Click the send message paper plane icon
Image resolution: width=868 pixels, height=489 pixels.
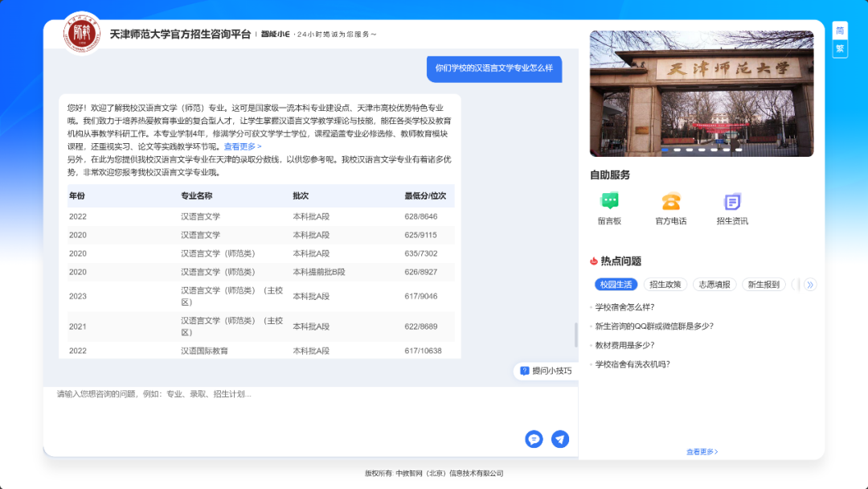coord(560,439)
